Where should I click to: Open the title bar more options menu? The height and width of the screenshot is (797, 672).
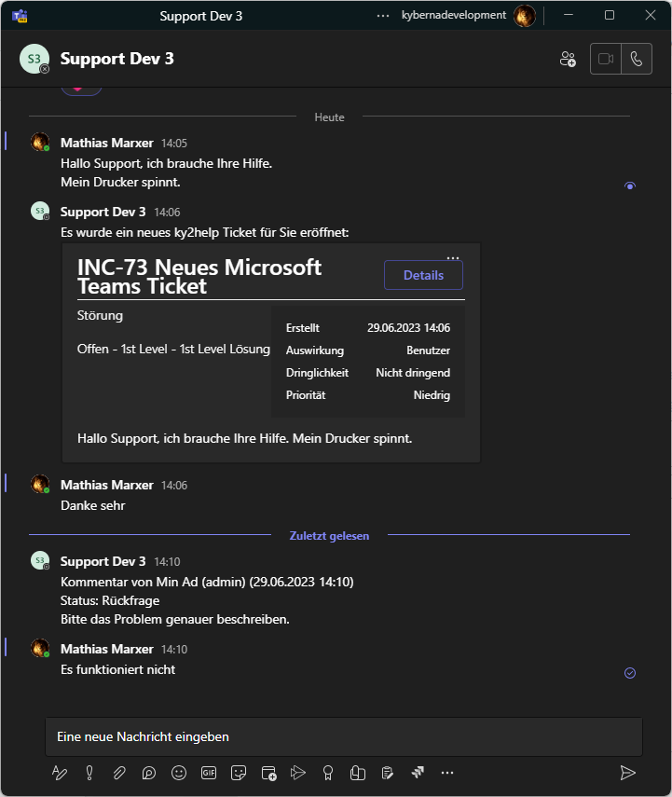(382, 15)
